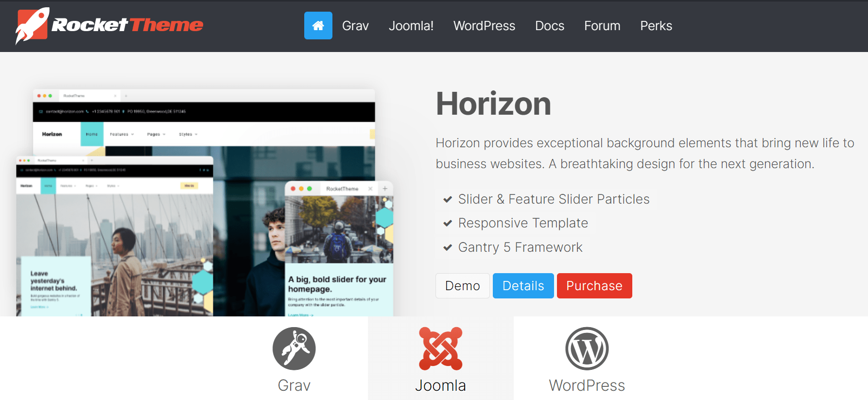Click the Horizon heading title
This screenshot has width=868, height=400.
click(x=493, y=104)
